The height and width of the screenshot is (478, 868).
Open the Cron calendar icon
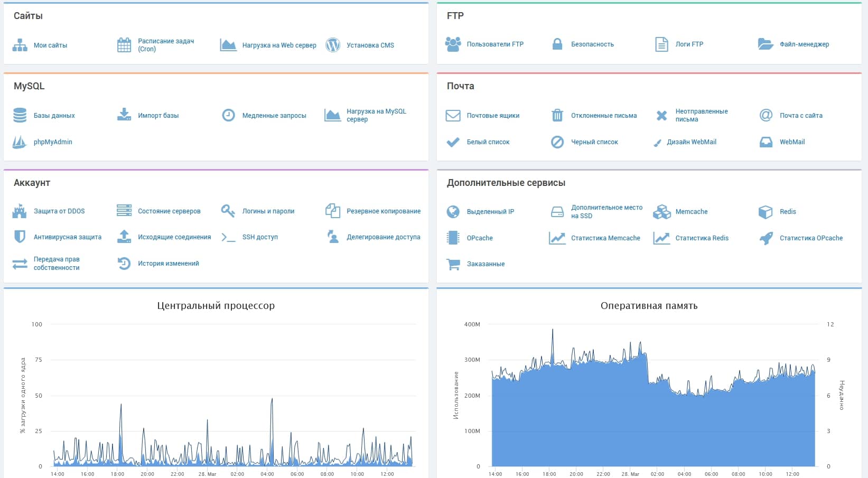point(124,45)
